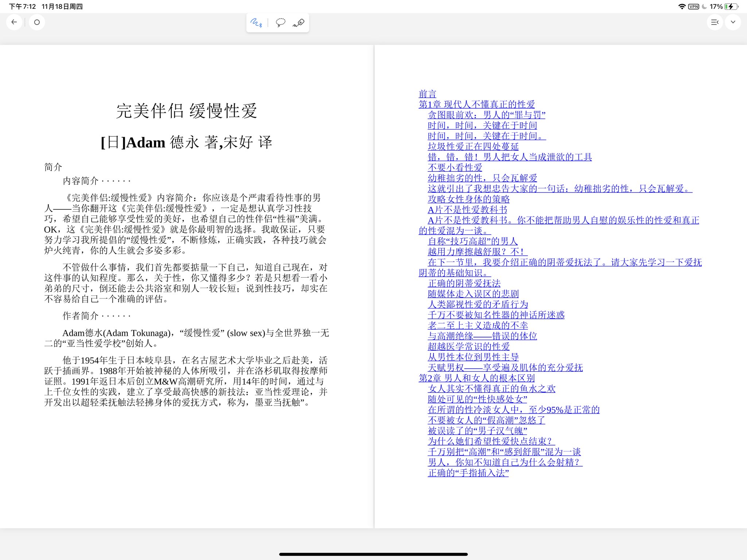Screen dimensions: 747x560
Task: Tap the home indicator bar at bottom
Action: [373, 554]
